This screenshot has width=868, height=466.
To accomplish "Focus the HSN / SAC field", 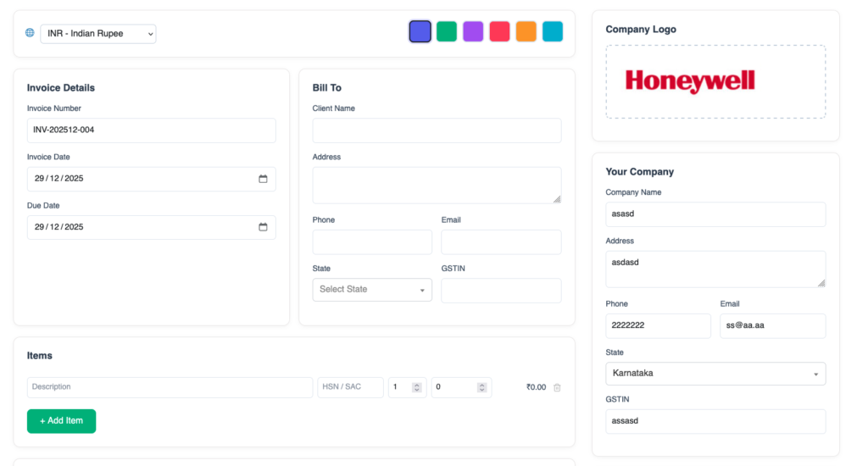I will tap(350, 387).
